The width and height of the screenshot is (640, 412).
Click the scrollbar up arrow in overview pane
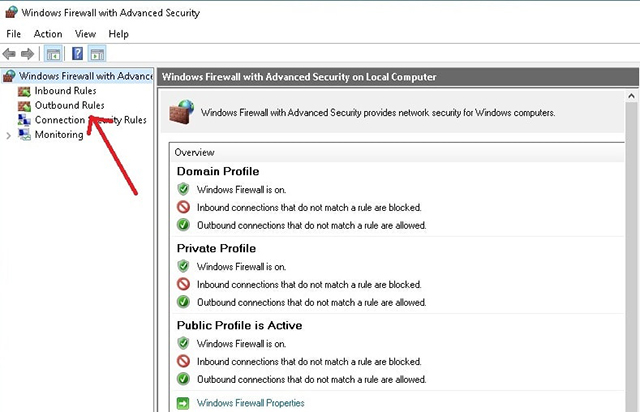click(x=631, y=96)
